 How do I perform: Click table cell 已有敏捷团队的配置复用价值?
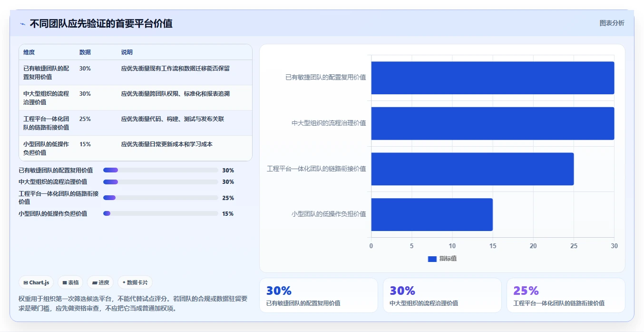46,72
